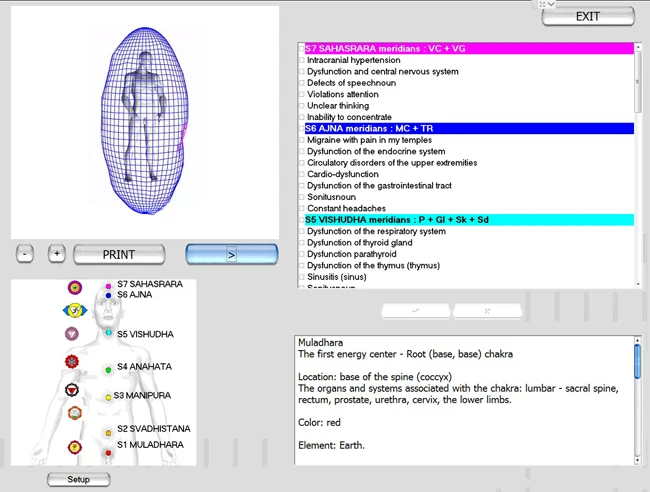Screen dimensions: 650x492
Task: Click the plus zoom-in button
Action: coord(57,254)
